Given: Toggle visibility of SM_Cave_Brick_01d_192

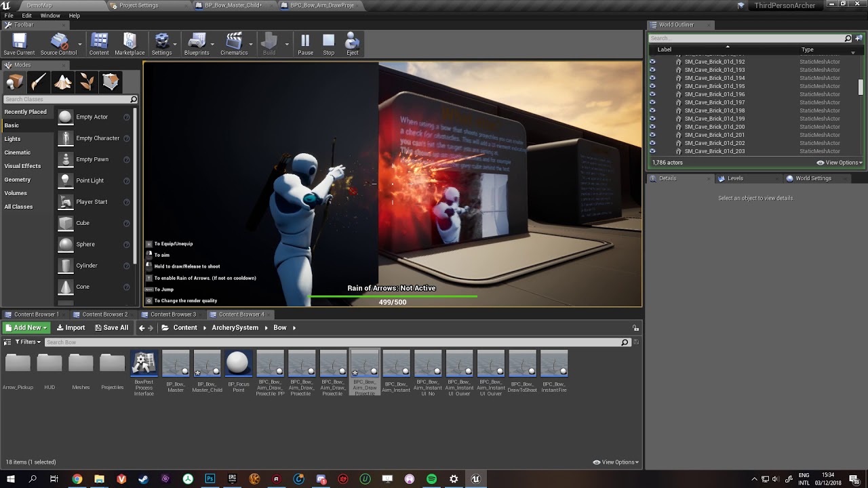Looking at the screenshot, I should (652, 62).
